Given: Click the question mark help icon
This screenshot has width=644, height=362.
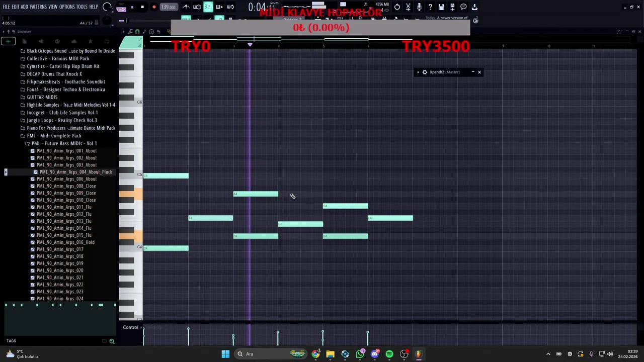Looking at the screenshot, I should pyautogui.click(x=430, y=7).
